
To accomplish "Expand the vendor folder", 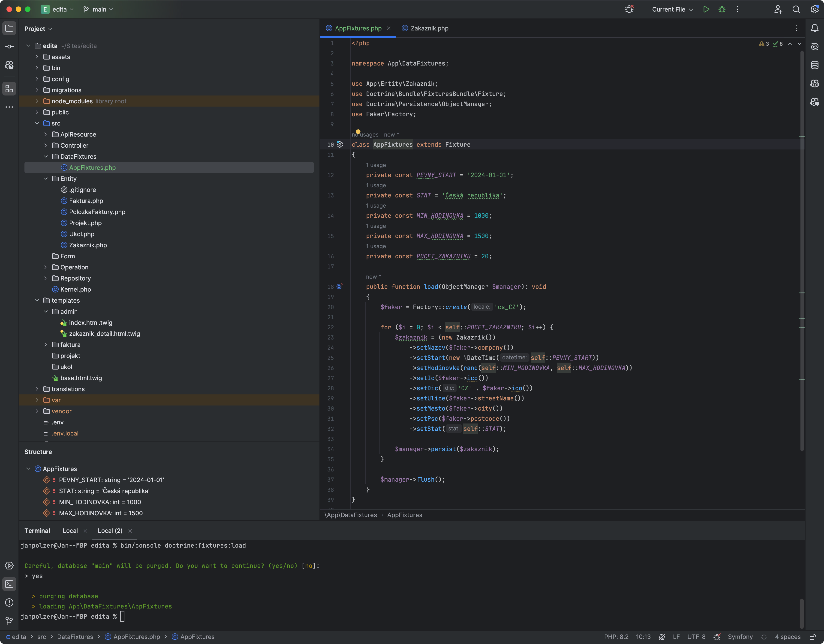I will 37,411.
